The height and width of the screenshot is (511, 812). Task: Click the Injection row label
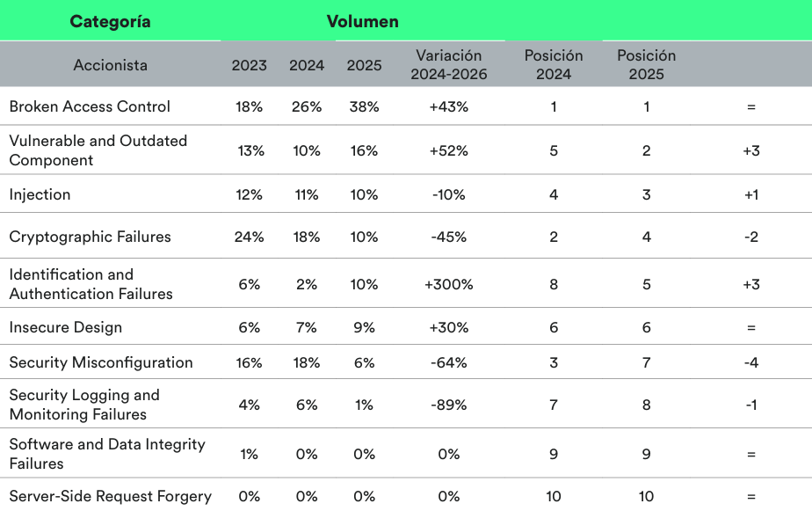pos(40,194)
